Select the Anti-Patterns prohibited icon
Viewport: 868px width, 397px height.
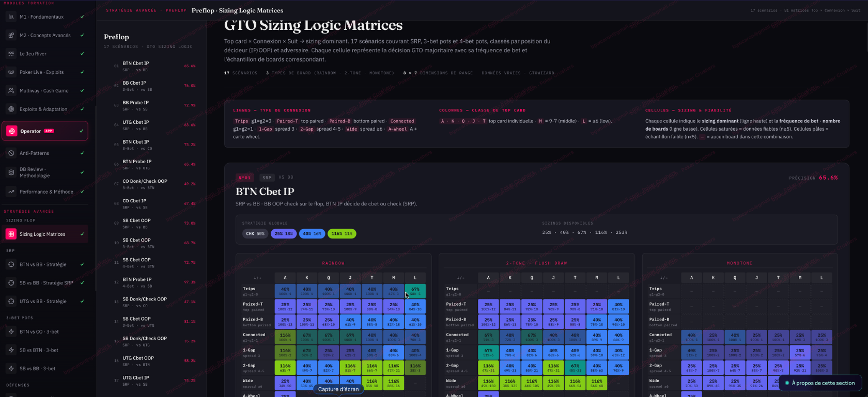pyautogui.click(x=11, y=153)
